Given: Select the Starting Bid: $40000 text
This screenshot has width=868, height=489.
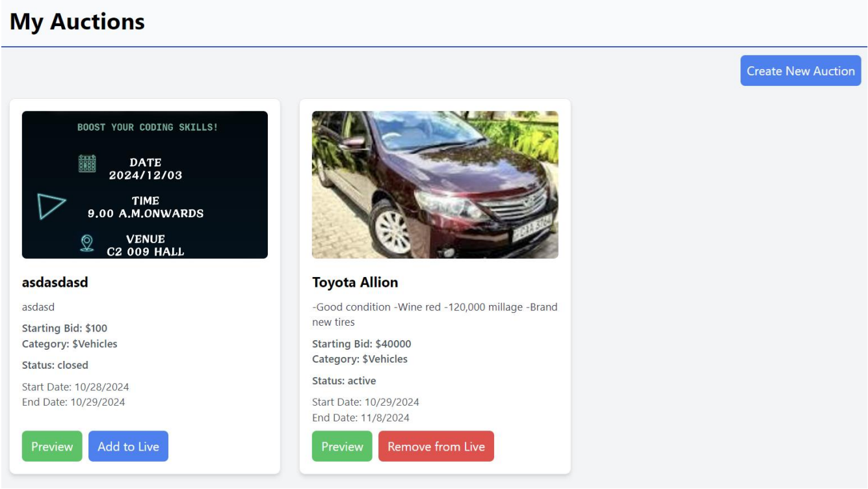Looking at the screenshot, I should coord(362,344).
